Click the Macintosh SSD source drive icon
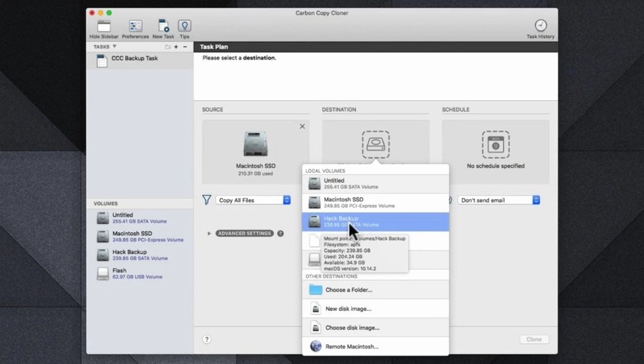644x364 pixels. pyautogui.click(x=256, y=143)
